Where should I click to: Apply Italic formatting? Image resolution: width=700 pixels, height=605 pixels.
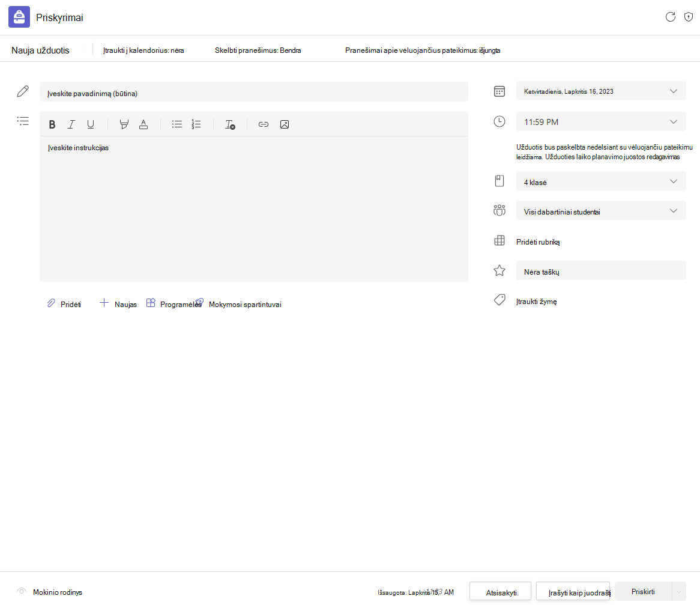71,124
